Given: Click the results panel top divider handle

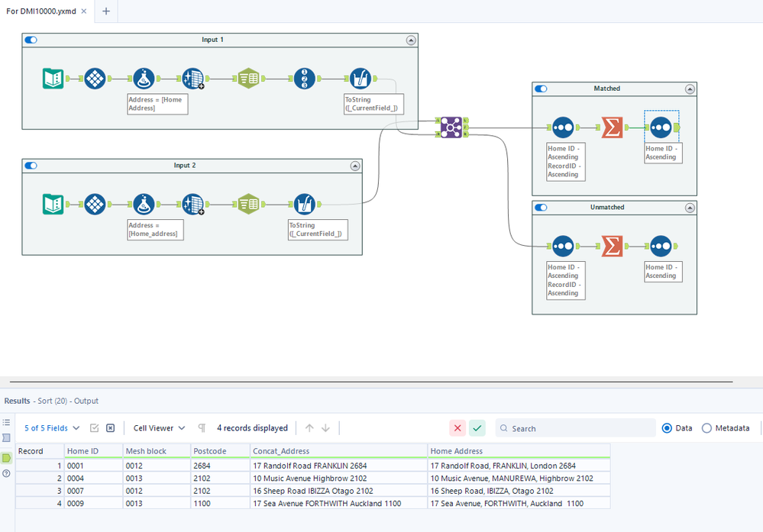Looking at the screenshot, I should [371, 382].
